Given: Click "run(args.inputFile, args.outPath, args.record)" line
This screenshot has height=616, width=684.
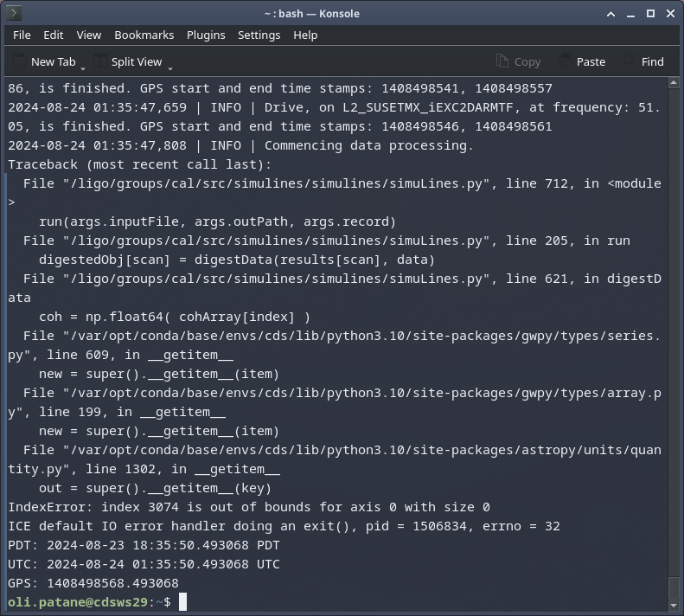Looking at the screenshot, I should click(x=217, y=221).
